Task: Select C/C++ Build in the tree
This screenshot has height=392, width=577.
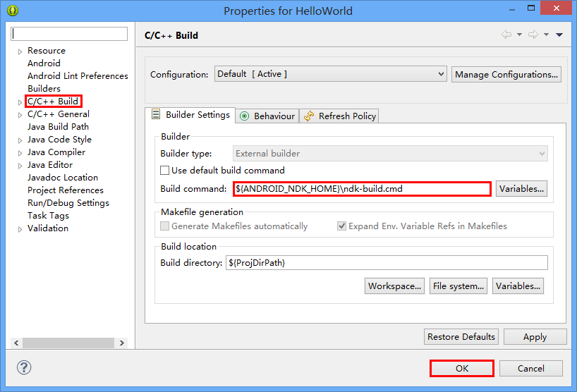Action: point(53,101)
